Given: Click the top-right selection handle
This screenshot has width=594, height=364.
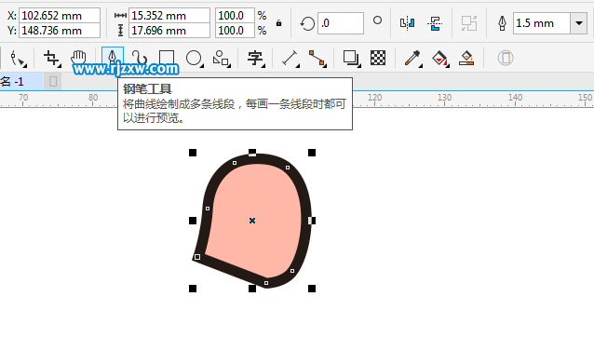Looking at the screenshot, I should (312, 153).
